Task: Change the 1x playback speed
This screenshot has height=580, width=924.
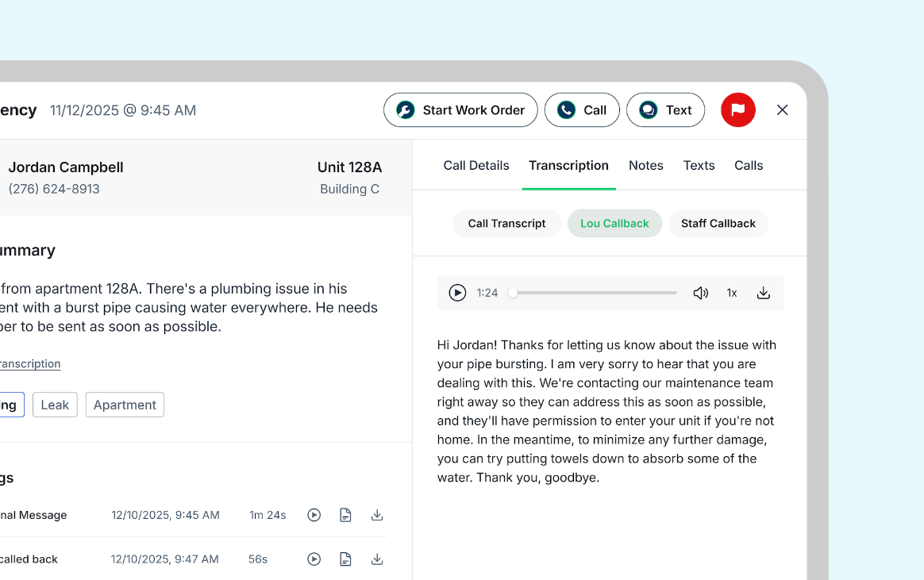Action: (732, 293)
